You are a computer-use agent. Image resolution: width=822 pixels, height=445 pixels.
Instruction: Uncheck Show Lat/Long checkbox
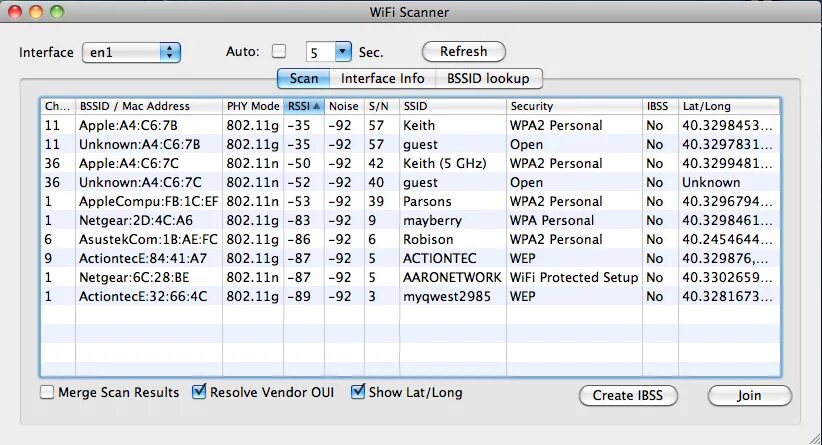(358, 392)
